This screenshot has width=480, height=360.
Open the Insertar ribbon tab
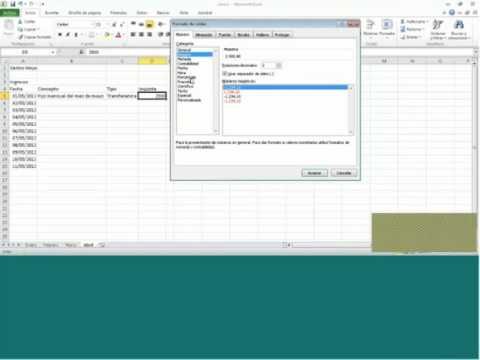click(52, 13)
